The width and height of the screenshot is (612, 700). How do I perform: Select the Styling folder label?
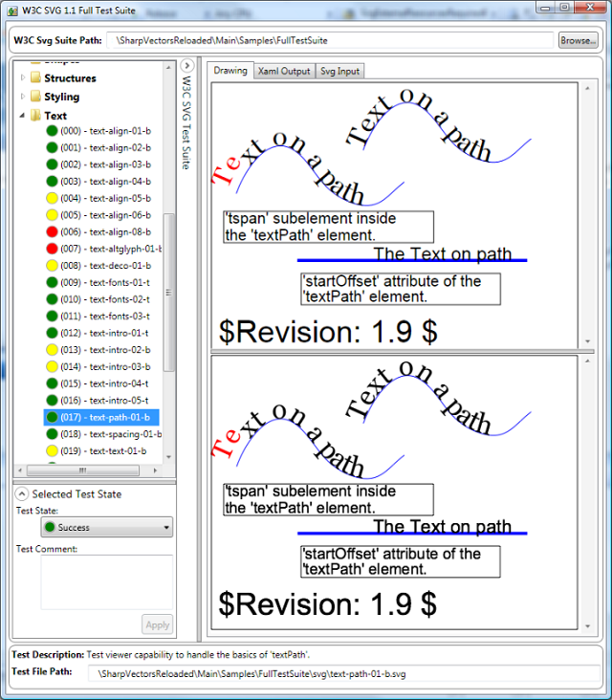coord(61,97)
